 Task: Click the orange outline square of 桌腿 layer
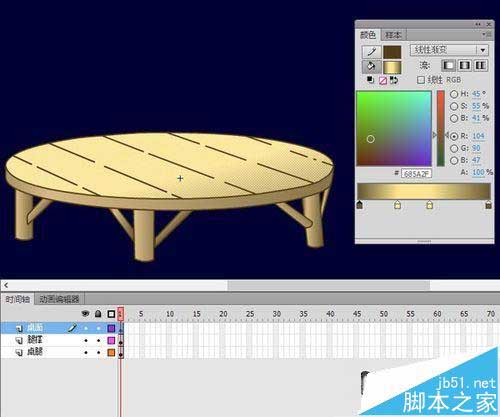click(x=111, y=352)
